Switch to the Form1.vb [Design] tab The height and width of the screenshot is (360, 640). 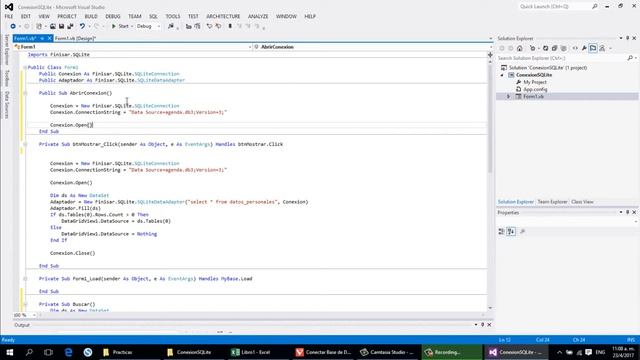(75, 38)
